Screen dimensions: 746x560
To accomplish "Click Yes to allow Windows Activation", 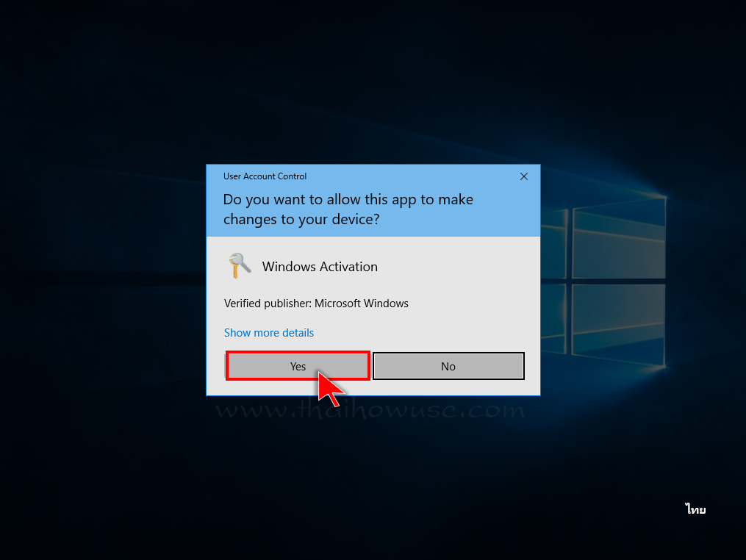I will click(298, 366).
